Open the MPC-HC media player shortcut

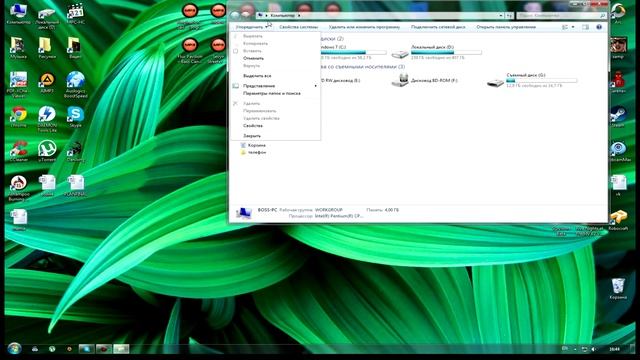click(x=76, y=13)
